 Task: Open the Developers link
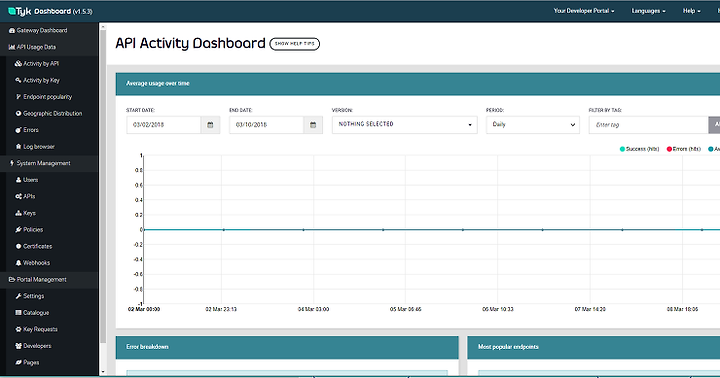coord(37,346)
